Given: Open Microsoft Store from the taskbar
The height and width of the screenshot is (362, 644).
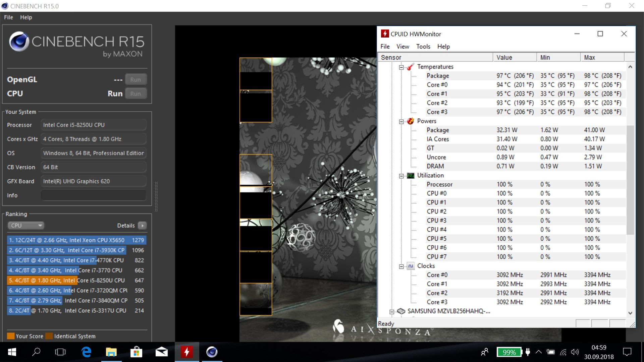Looking at the screenshot, I should click(x=136, y=352).
